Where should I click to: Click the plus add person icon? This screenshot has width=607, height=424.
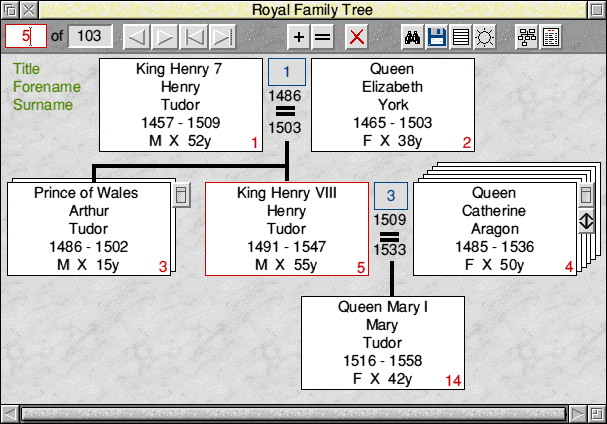[x=298, y=37]
